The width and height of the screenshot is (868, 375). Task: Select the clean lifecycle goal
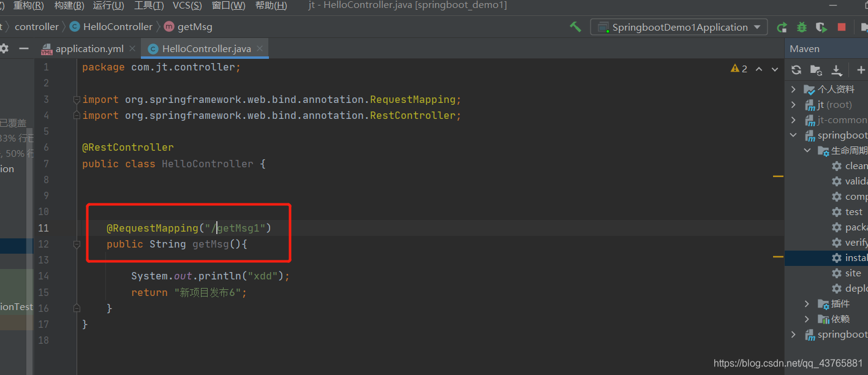click(850, 166)
